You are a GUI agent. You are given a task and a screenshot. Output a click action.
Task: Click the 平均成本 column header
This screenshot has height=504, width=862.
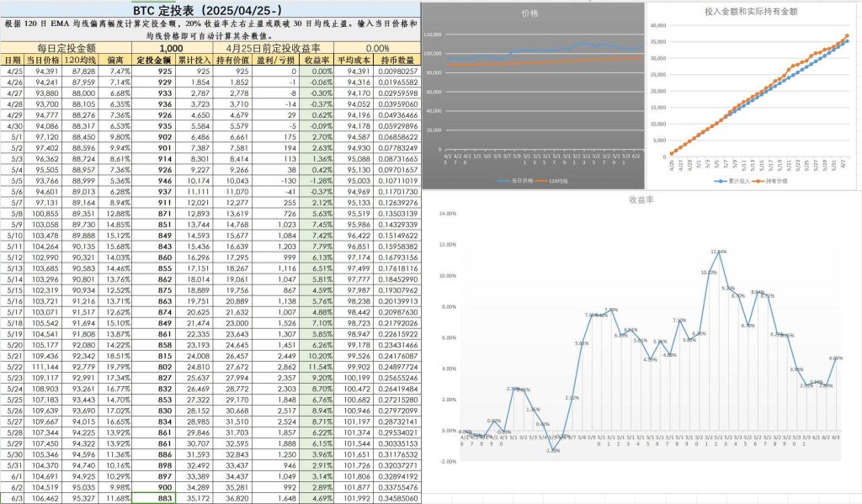(x=354, y=61)
